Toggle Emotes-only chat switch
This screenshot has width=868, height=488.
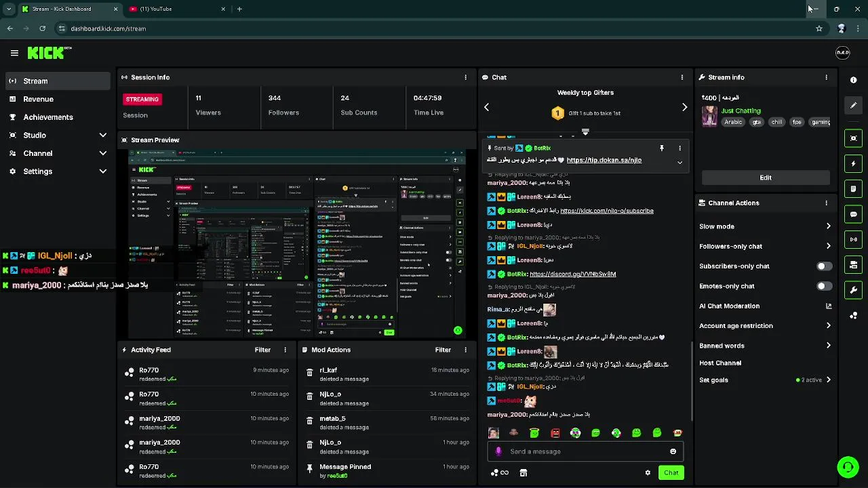(x=824, y=286)
